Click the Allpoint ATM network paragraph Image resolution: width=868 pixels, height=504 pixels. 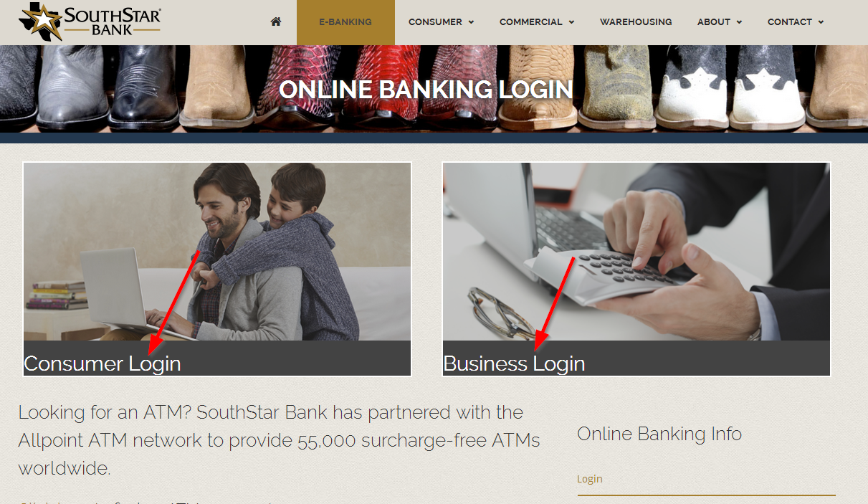pos(280,440)
